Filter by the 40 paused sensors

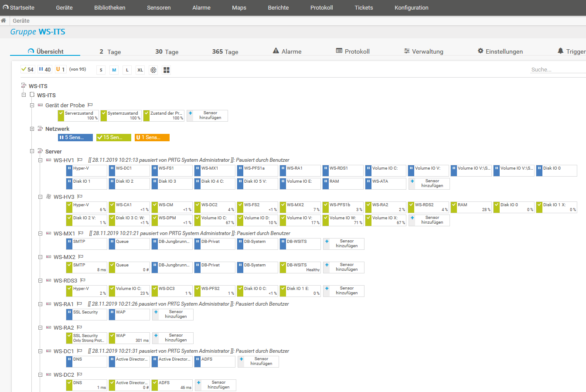click(44, 69)
